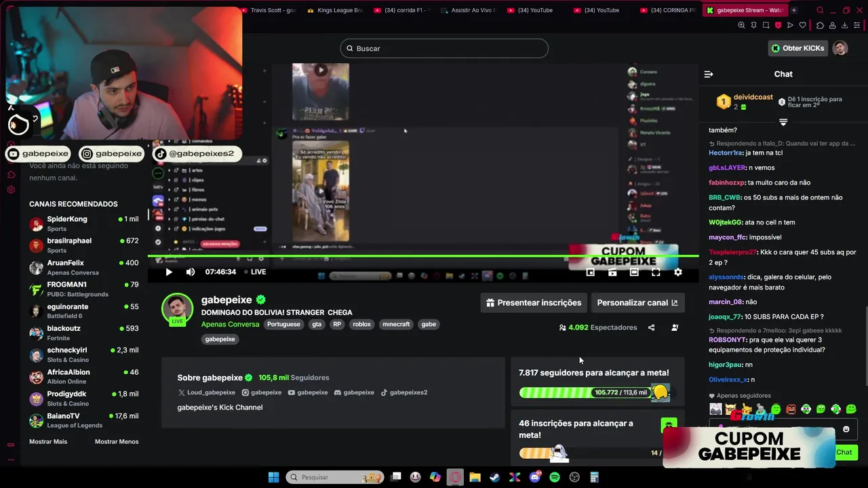Open the X Loud_gabepeixe social link
Screen dimensions: 868x488
(207, 392)
